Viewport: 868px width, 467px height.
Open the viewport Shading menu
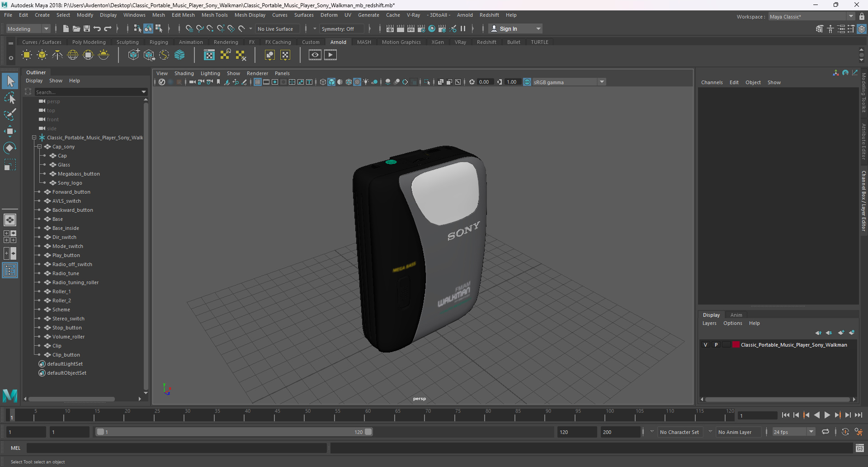pyautogui.click(x=184, y=73)
